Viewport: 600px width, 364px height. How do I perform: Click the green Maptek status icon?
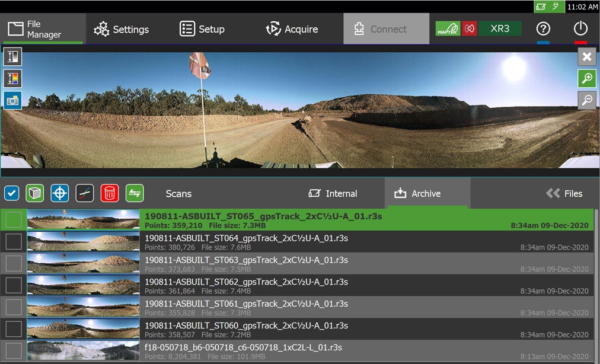click(448, 28)
